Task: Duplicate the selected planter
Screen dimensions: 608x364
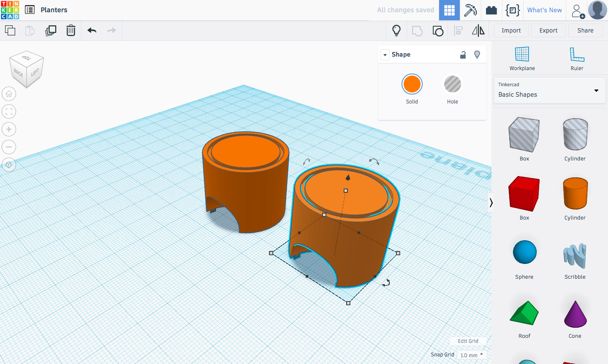Action: click(x=51, y=30)
